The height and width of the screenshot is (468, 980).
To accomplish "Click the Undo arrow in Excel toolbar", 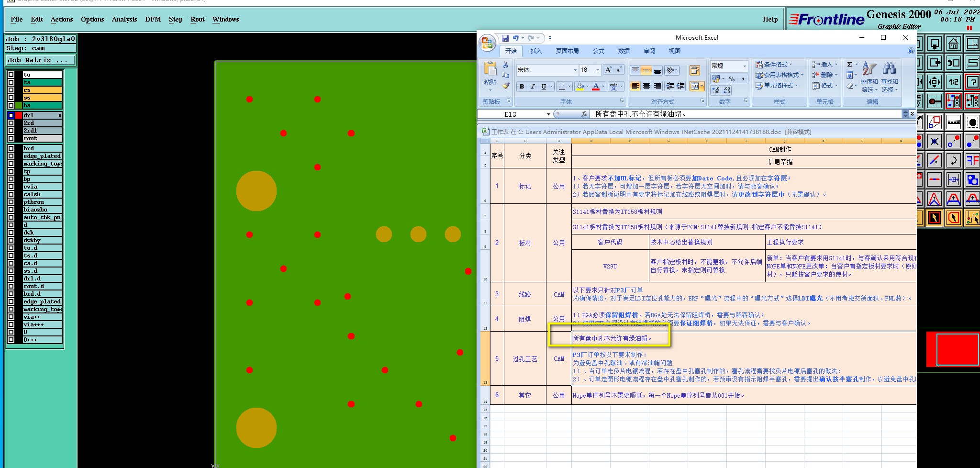I will coord(515,38).
